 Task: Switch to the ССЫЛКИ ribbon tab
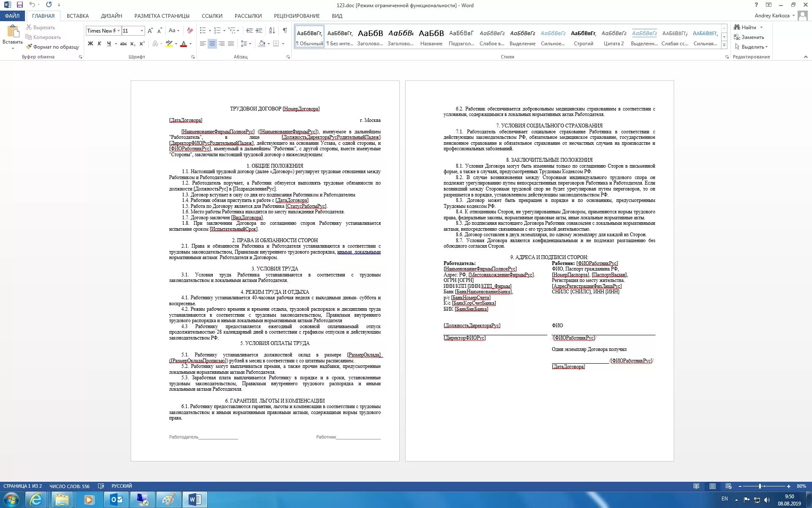212,16
